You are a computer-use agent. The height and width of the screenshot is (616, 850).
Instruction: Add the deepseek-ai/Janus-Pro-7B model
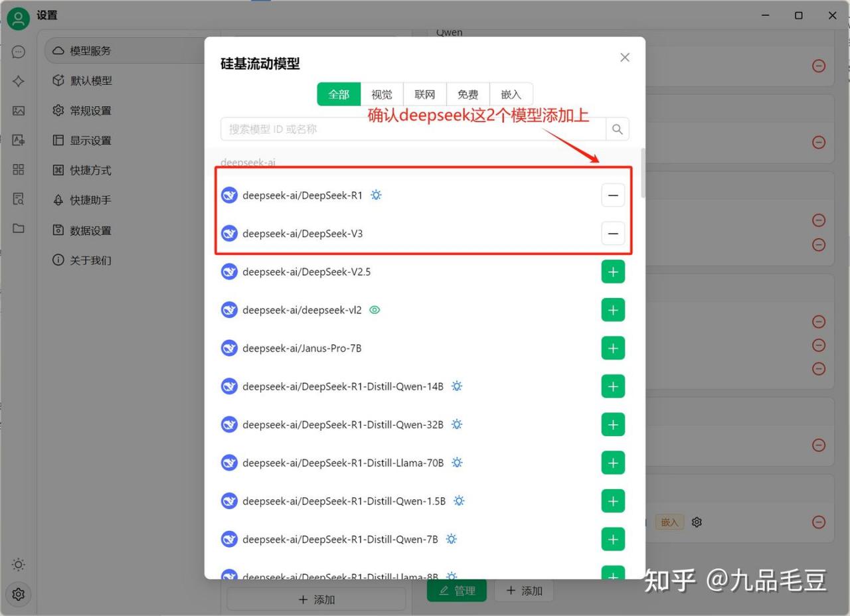pos(613,348)
